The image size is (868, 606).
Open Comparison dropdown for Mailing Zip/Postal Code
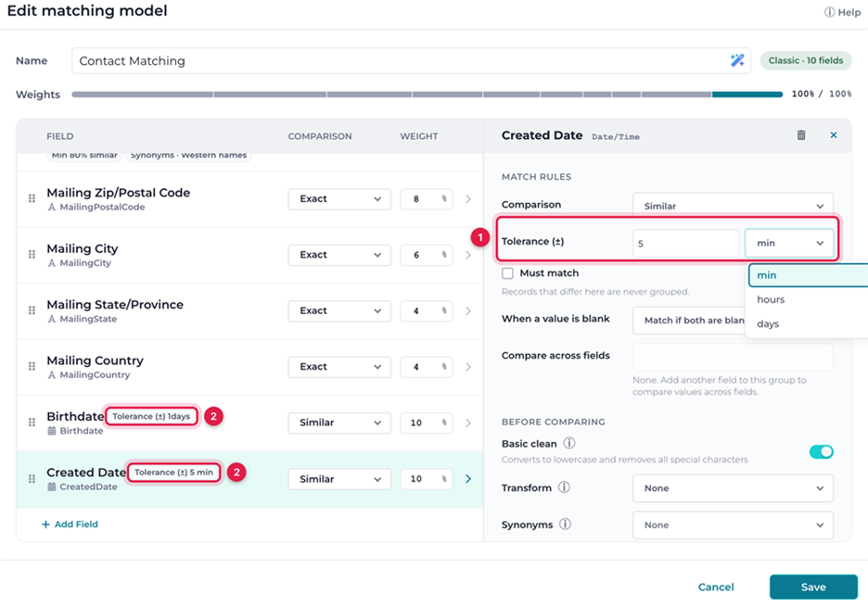coord(339,199)
